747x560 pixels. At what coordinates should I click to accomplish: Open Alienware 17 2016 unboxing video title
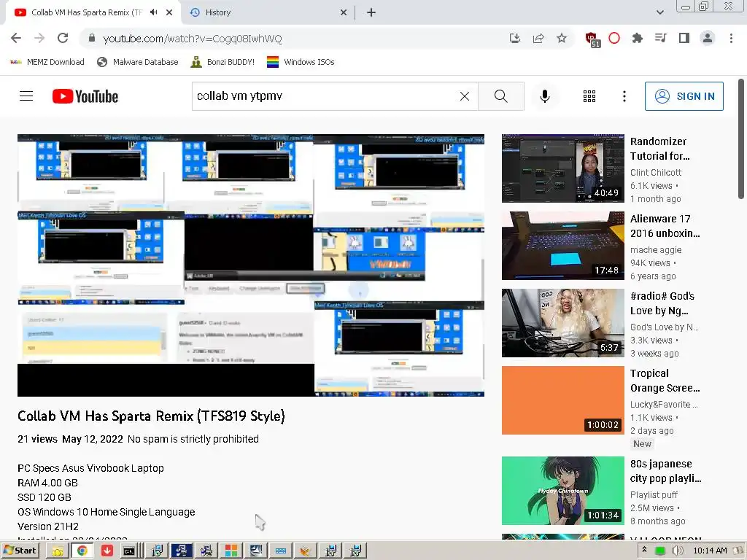pyautogui.click(x=665, y=226)
